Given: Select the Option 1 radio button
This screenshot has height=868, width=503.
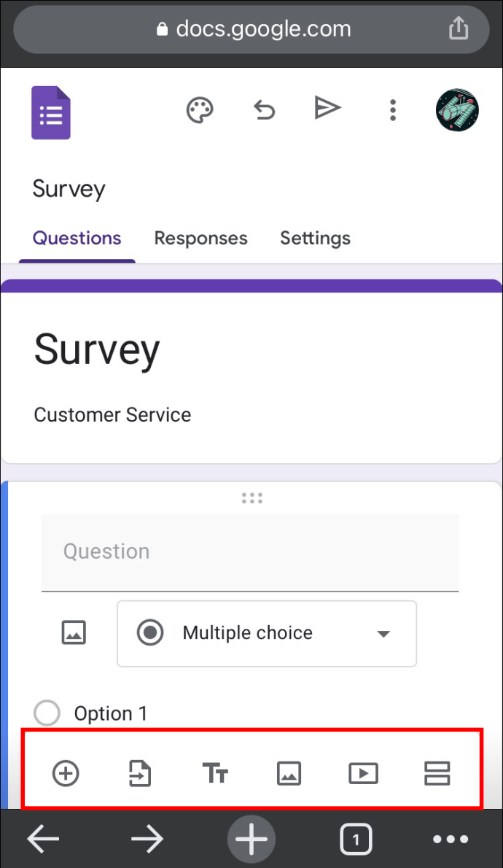Looking at the screenshot, I should pyautogui.click(x=47, y=713).
